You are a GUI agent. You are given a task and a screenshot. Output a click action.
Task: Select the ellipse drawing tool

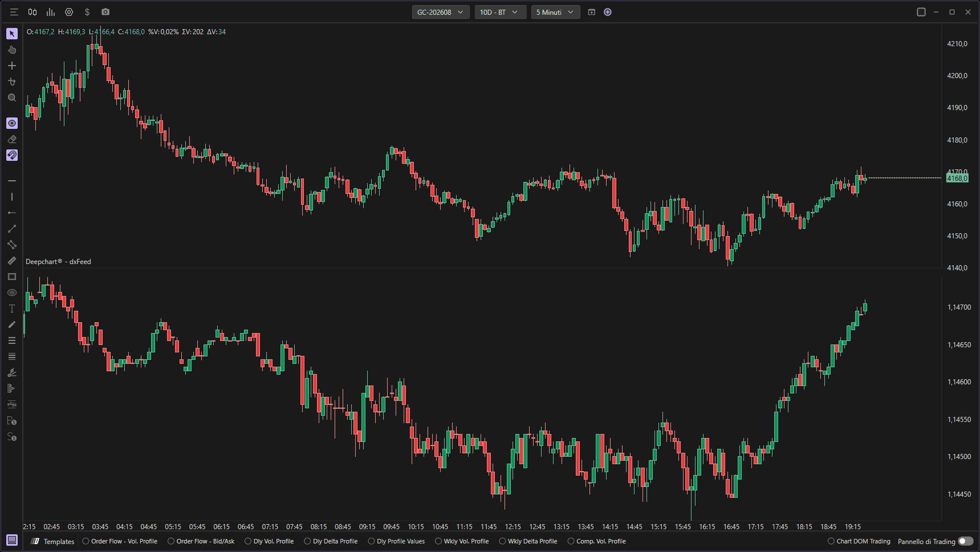(12, 293)
